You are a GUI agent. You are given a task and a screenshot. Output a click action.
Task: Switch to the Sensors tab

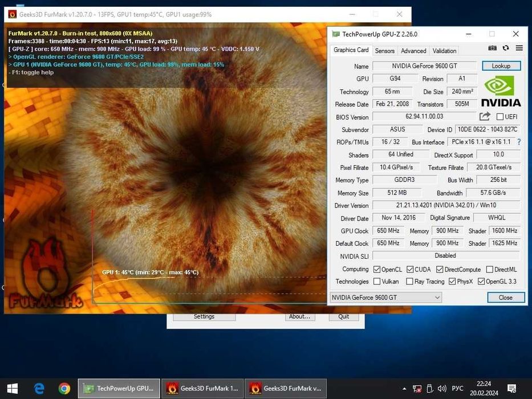tap(385, 51)
